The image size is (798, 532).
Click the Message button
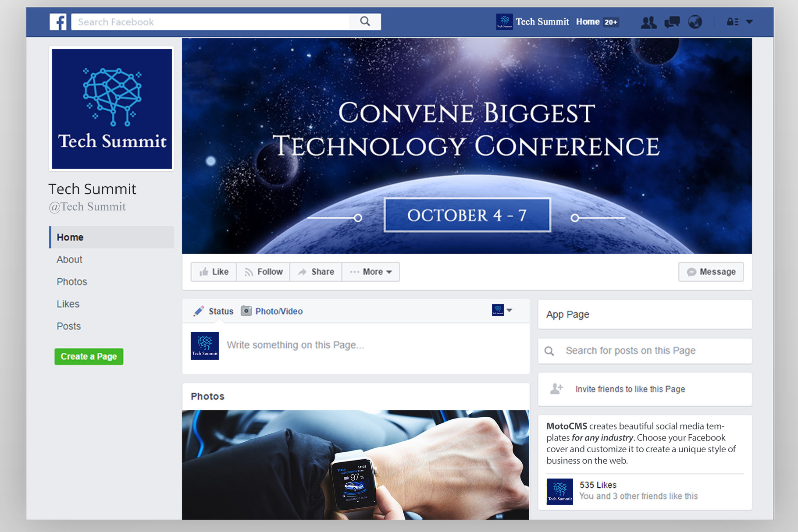(x=711, y=272)
